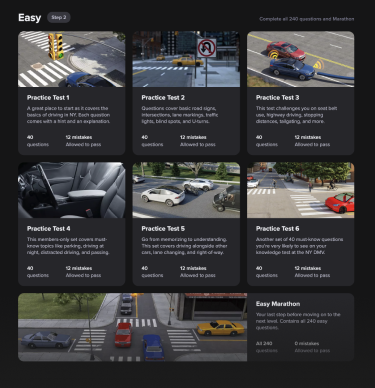The width and height of the screenshot is (375, 388).
Task: Open the Practice Test 5 parking lot thumbnail
Action: [186, 190]
